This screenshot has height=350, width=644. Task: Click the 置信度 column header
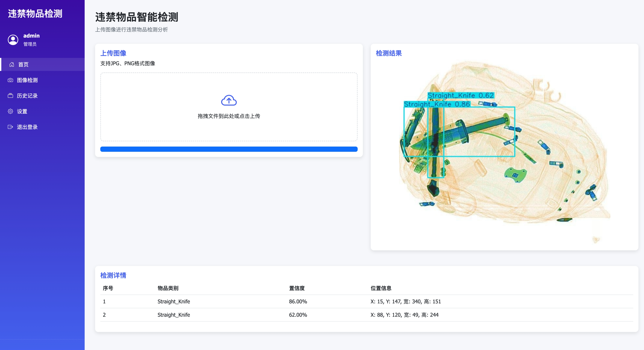297,288
